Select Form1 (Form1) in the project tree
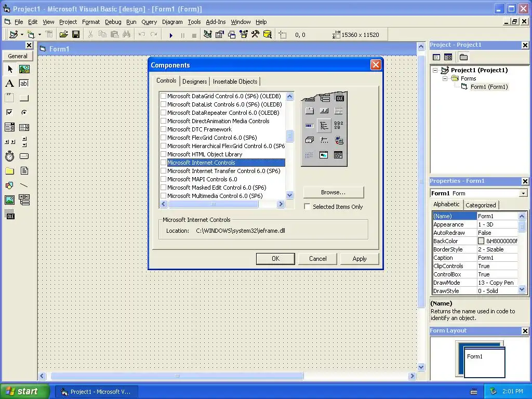This screenshot has height=399, width=532. [489, 87]
